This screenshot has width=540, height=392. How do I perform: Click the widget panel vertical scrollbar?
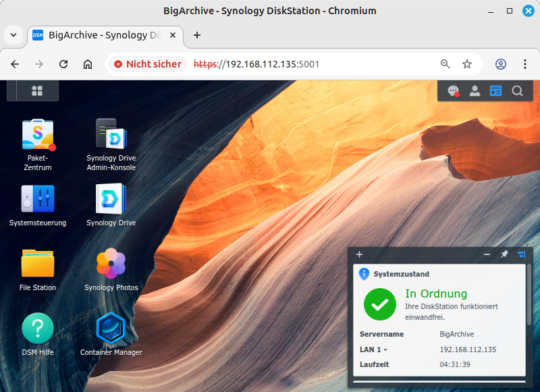tap(528, 297)
